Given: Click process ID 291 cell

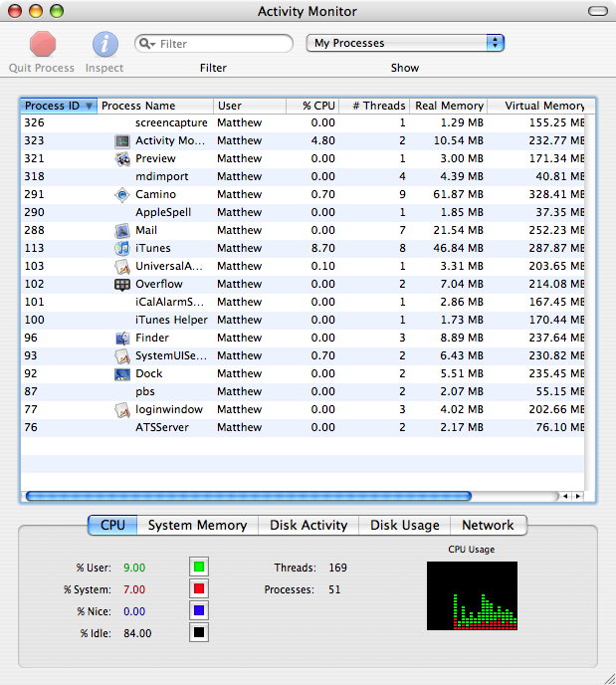Looking at the screenshot, I should (35, 194).
